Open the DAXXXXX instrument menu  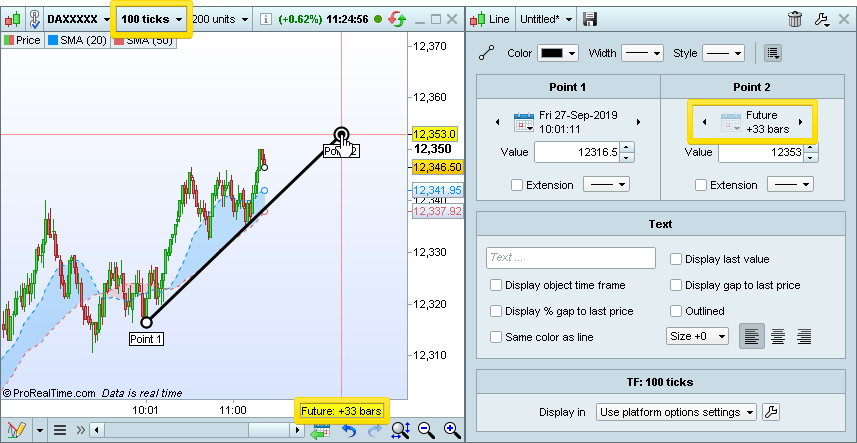pos(78,19)
